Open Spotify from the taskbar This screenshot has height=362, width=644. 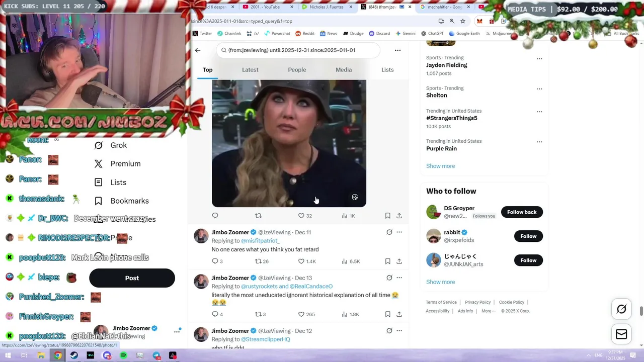(123, 356)
